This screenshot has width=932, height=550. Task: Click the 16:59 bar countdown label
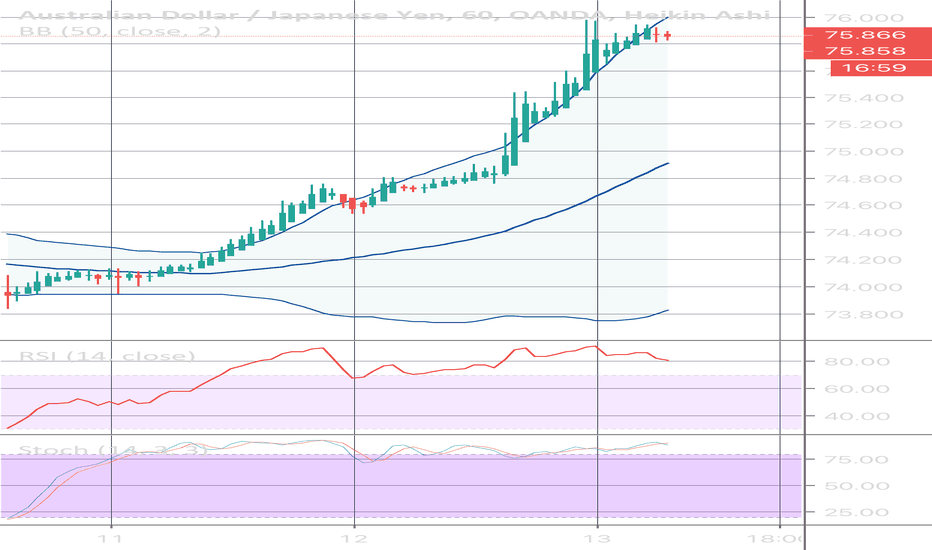click(x=865, y=68)
